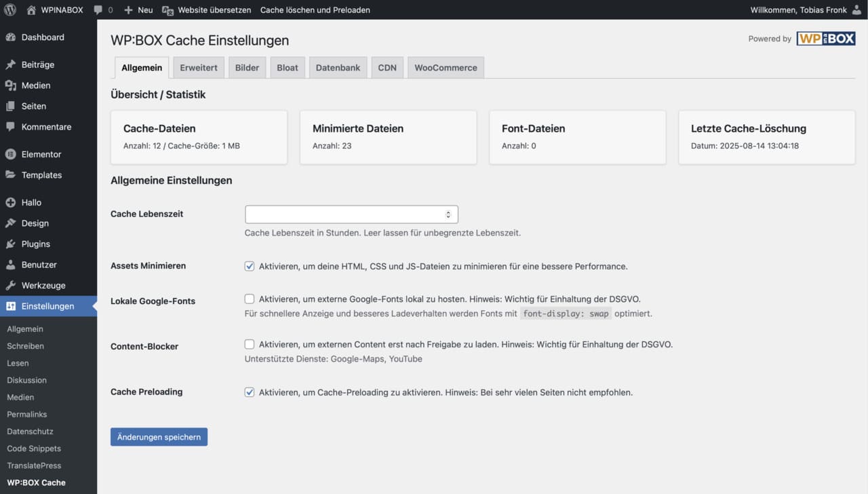Open Allgemein under Einstellungen submenu
868x494 pixels.
tap(25, 329)
